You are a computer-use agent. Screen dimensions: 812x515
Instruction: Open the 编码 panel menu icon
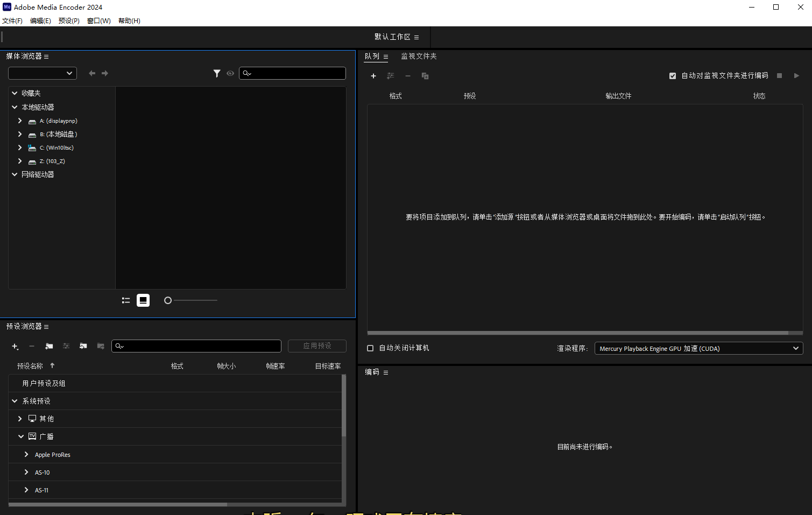click(x=386, y=372)
